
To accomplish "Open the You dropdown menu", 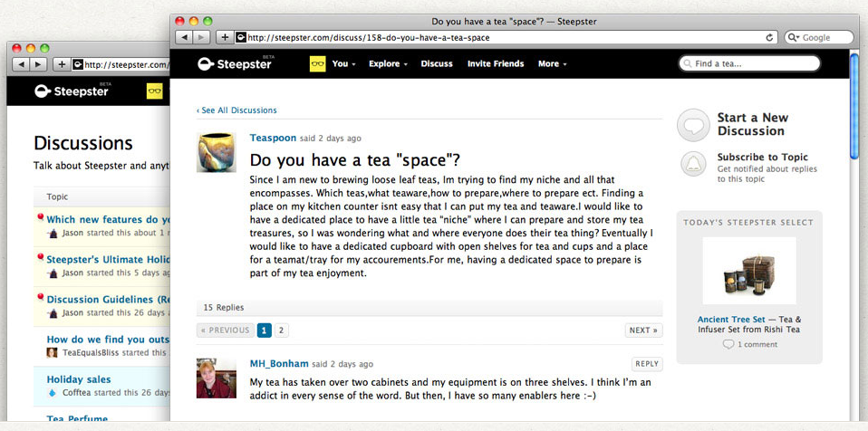I will point(343,63).
